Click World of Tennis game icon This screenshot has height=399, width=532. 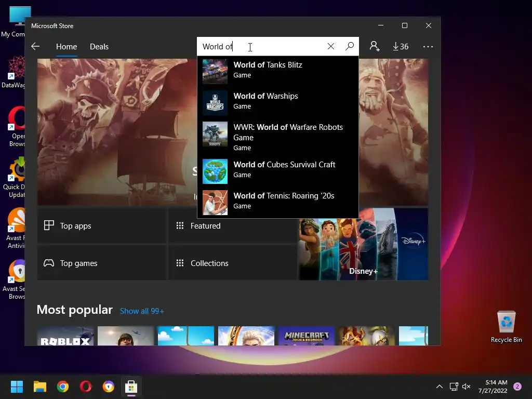[215, 203]
